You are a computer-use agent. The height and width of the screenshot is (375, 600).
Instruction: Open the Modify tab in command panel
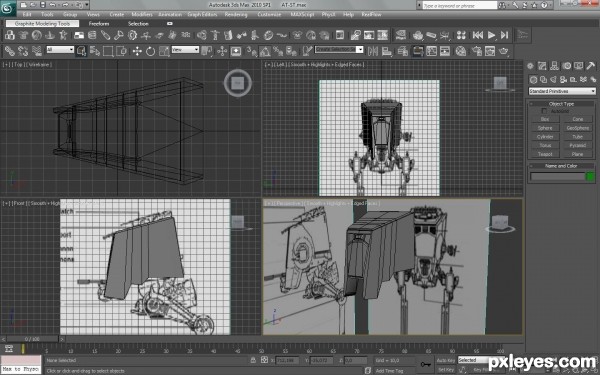pyautogui.click(x=542, y=66)
